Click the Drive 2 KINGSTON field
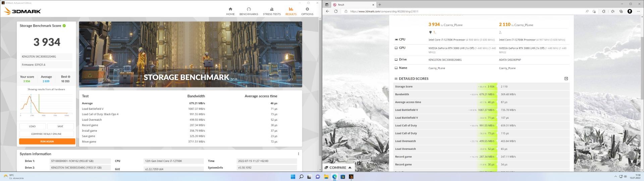644x181 pixels. (x=80, y=168)
